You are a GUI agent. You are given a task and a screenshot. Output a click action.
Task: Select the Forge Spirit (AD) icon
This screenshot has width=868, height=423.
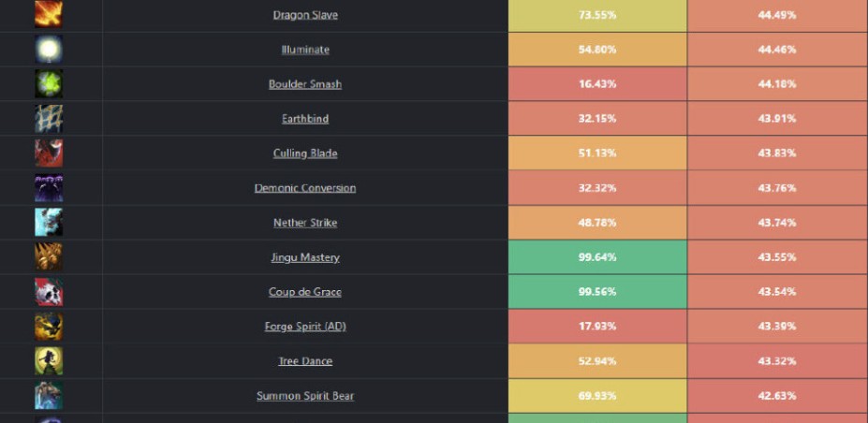(49, 327)
